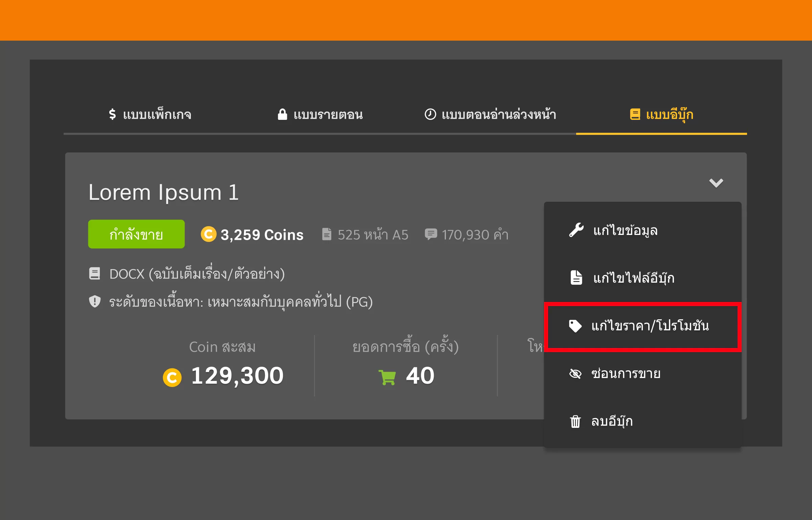Select ซ่อนการขาย in the dropdown menu
This screenshot has width=812, height=520.
(643, 374)
